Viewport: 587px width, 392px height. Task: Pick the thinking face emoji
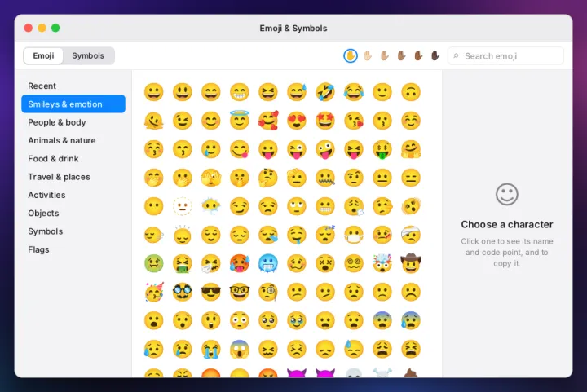tap(268, 178)
